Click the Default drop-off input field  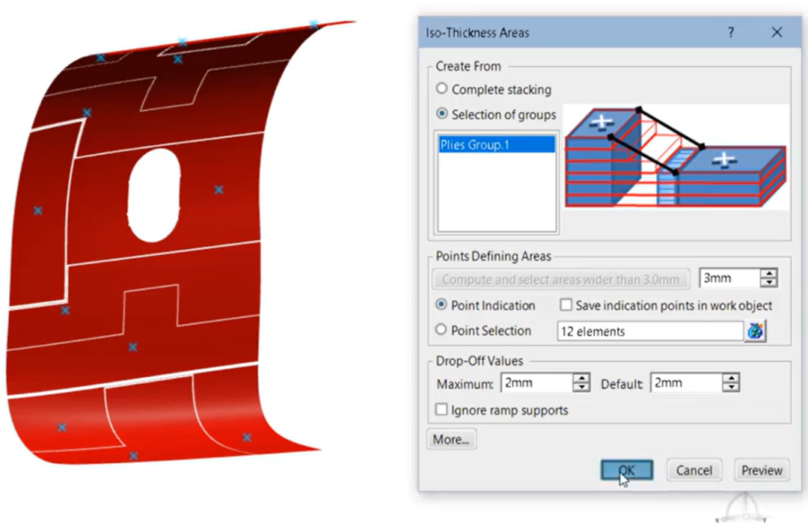pyautogui.click(x=686, y=383)
